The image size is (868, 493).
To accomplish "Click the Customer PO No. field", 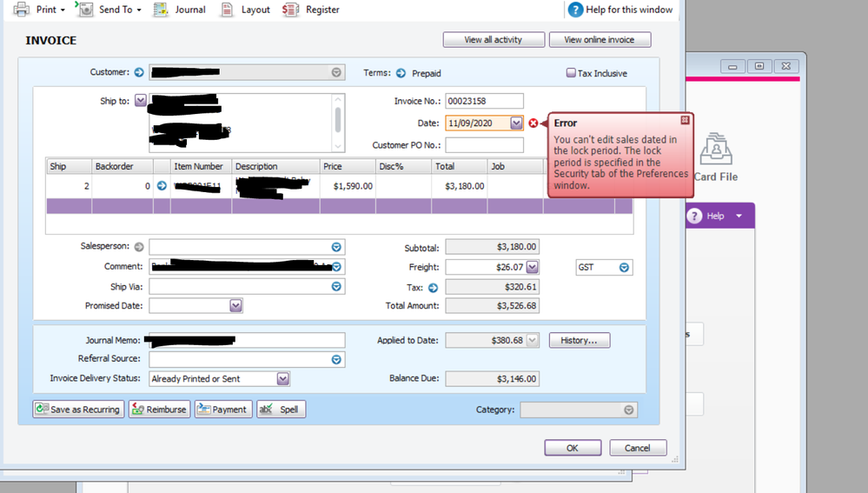I will [x=484, y=145].
